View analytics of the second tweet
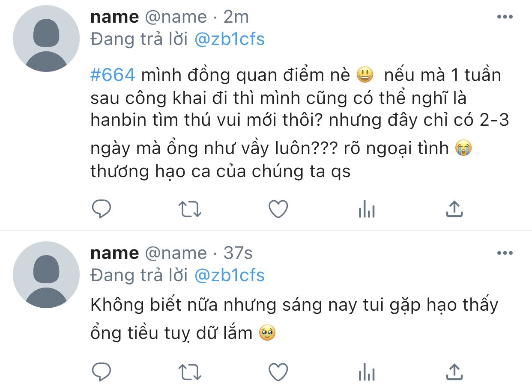The height and width of the screenshot is (392, 532). click(x=367, y=372)
